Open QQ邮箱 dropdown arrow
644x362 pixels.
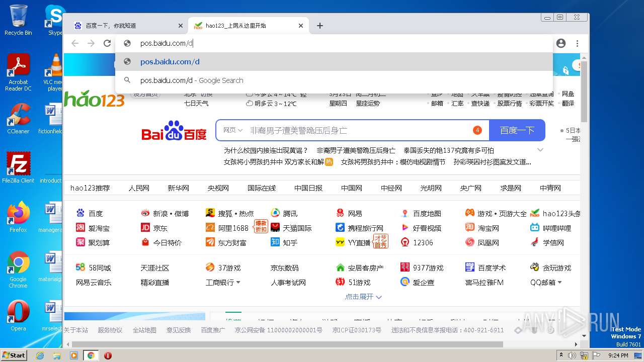coord(559,283)
